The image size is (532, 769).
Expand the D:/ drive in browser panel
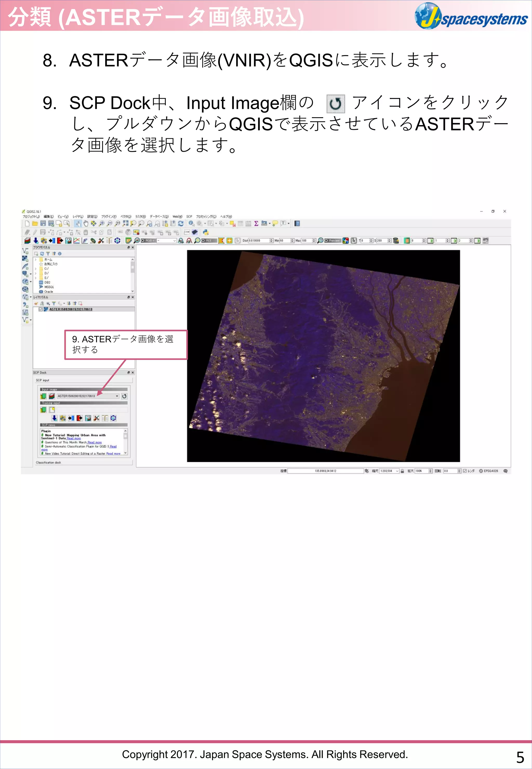click(36, 273)
